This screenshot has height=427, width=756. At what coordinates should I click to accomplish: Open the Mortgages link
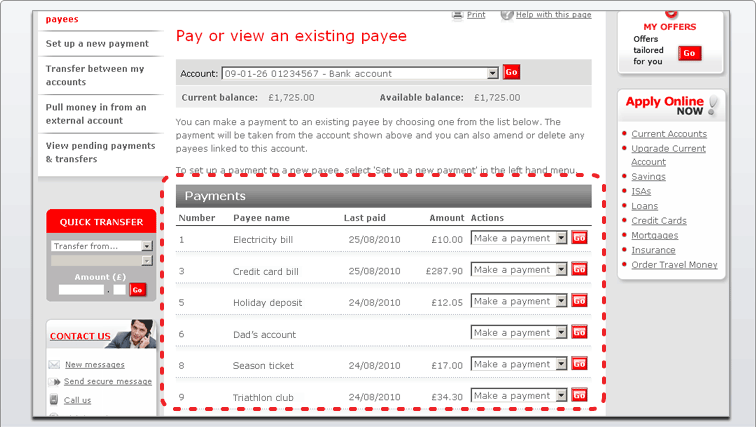click(654, 235)
